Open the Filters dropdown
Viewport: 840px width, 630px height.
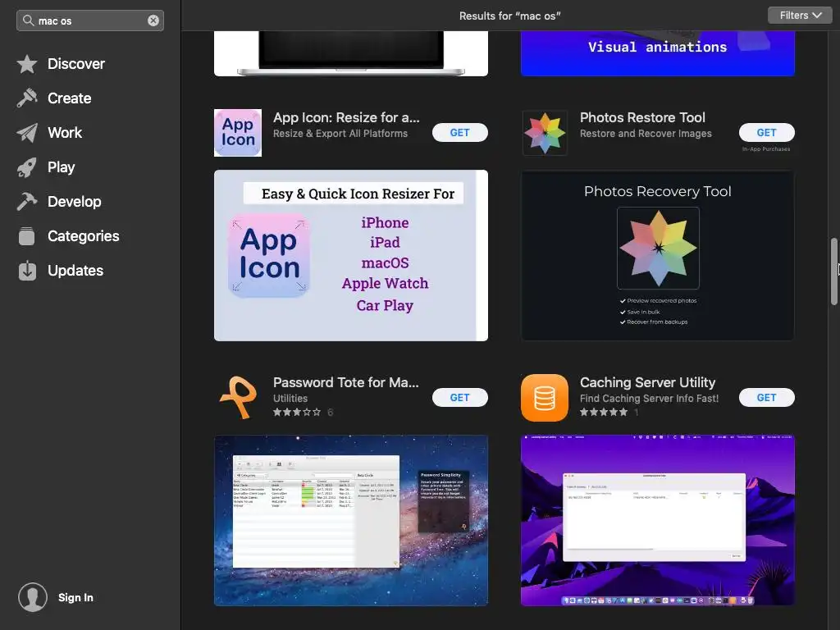pos(801,16)
